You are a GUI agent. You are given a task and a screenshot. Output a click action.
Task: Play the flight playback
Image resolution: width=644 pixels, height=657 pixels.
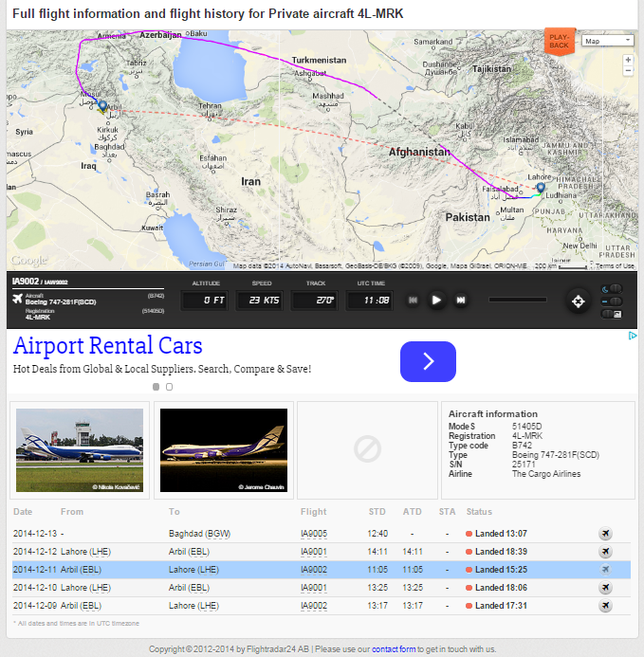[x=436, y=300]
